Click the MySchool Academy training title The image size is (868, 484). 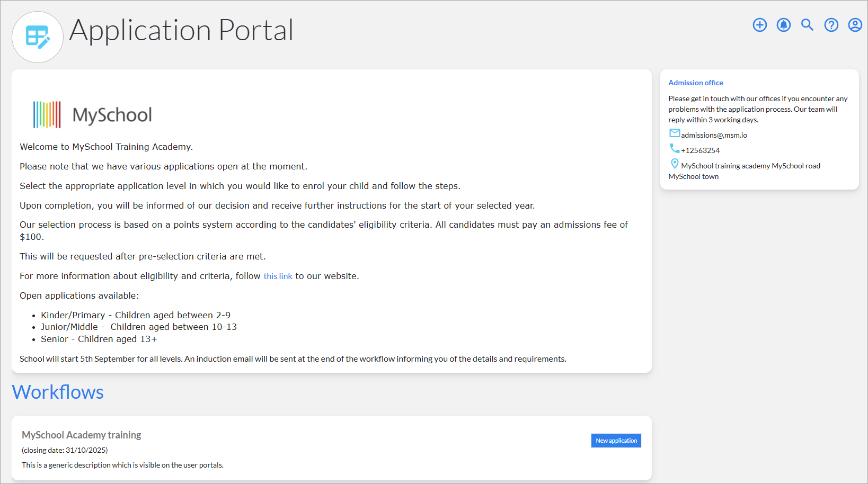pos(81,434)
